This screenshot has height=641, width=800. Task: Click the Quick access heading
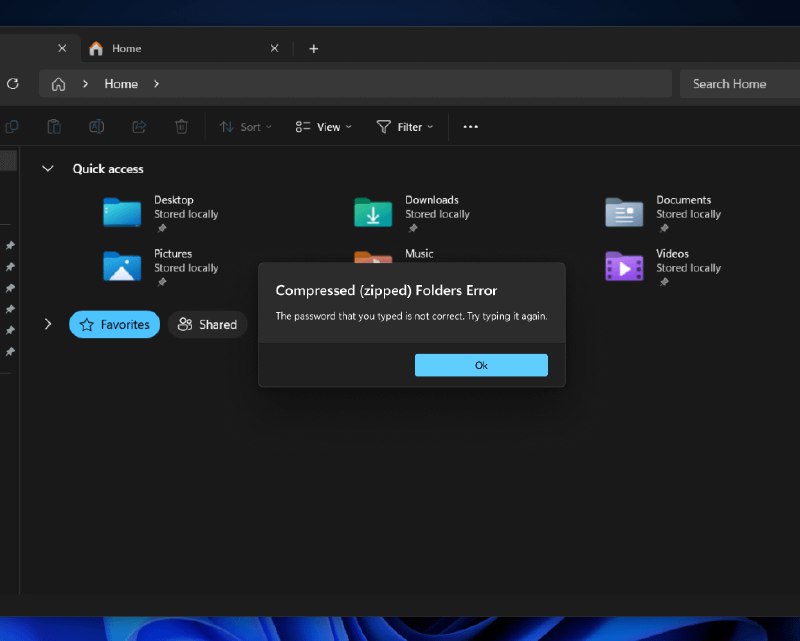[x=108, y=169]
